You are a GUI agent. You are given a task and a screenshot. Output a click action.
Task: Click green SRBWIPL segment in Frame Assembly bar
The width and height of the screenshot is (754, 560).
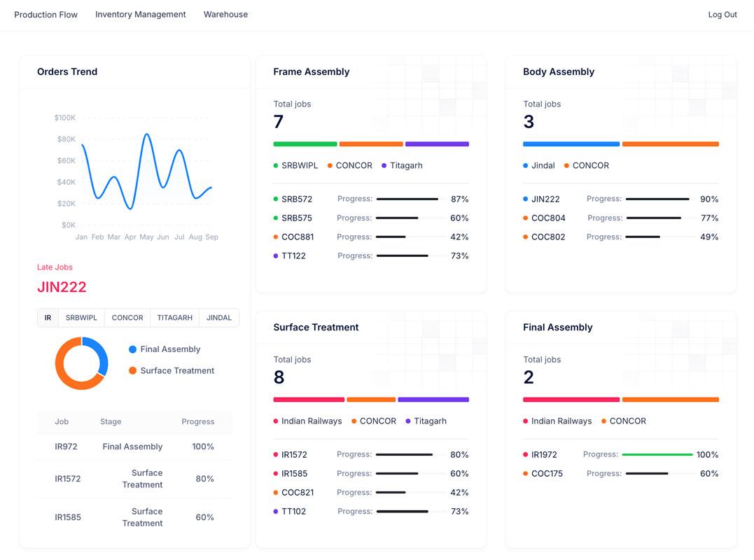tap(305, 144)
